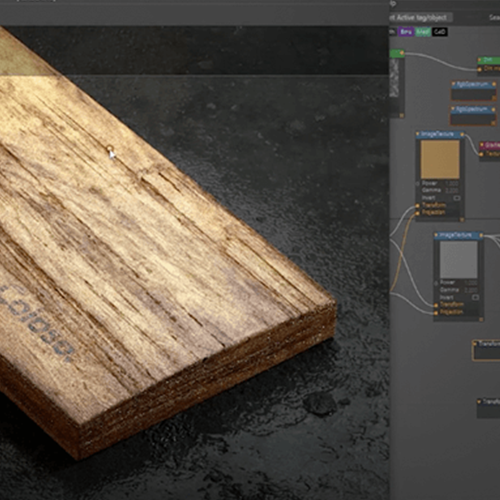The width and height of the screenshot is (500, 500).
Task: Click Transform input pin on tan ImageTexture node
Action: click(417, 206)
